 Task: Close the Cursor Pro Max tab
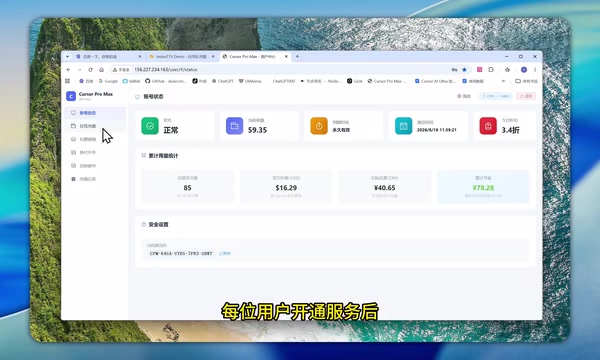click(x=286, y=56)
